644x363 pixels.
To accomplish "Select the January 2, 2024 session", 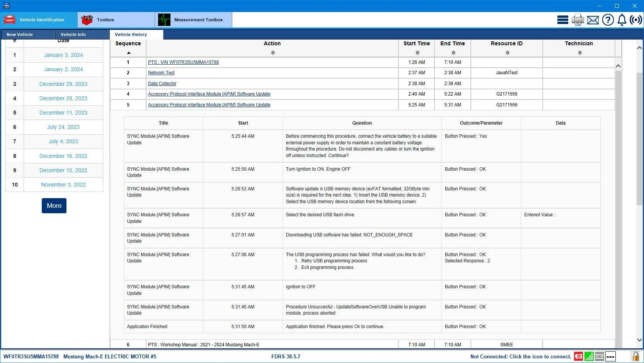I will pyautogui.click(x=63, y=69).
